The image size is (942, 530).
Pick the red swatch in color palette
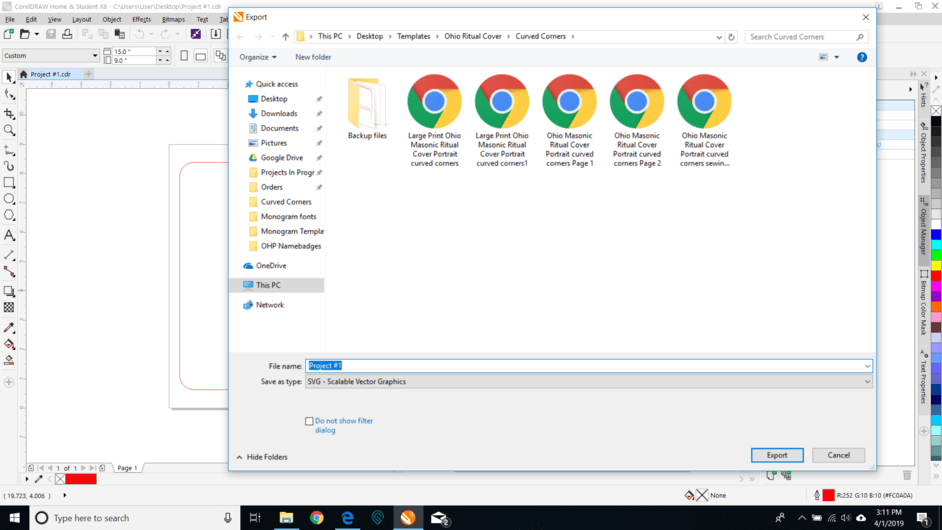coord(936,276)
